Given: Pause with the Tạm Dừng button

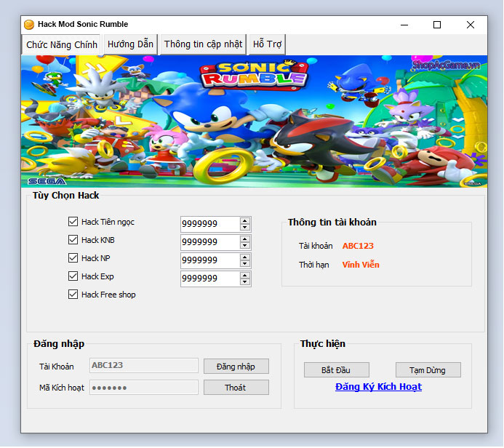Looking at the screenshot, I should click(428, 370).
